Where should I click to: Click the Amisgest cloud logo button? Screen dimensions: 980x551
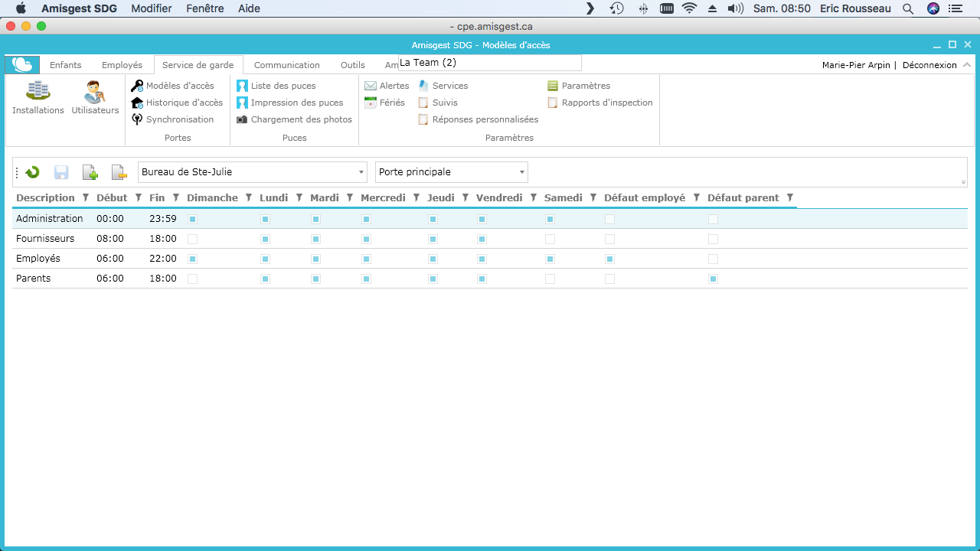22,64
